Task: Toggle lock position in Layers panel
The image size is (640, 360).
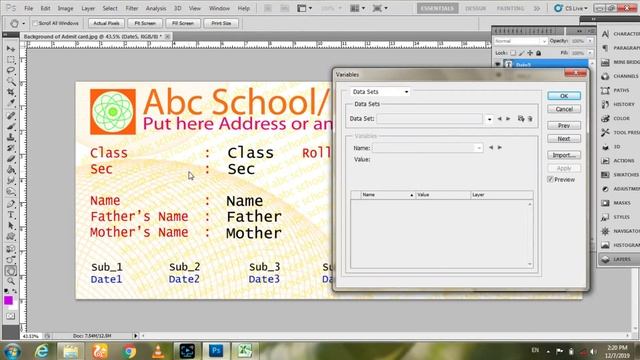Action: pyautogui.click(x=530, y=53)
